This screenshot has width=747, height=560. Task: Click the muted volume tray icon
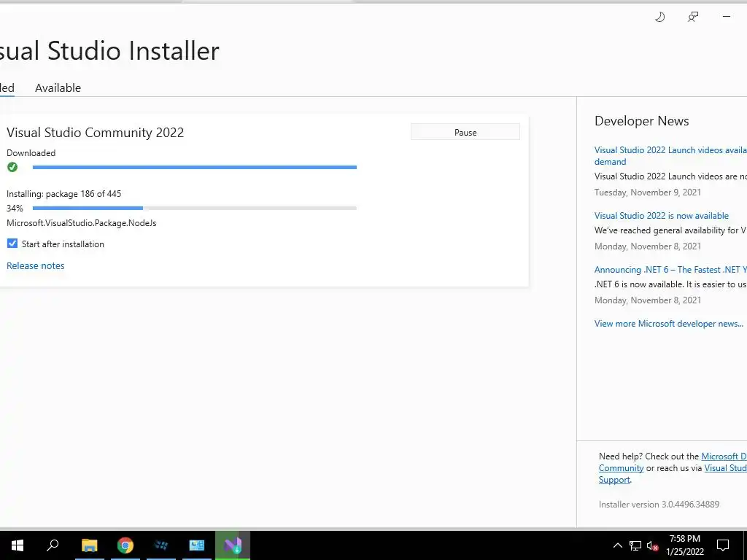tap(653, 545)
